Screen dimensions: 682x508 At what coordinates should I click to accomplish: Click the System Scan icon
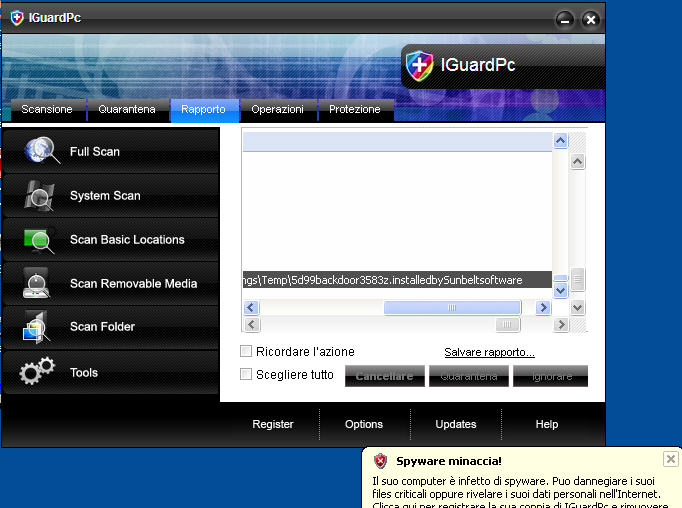coord(39,196)
